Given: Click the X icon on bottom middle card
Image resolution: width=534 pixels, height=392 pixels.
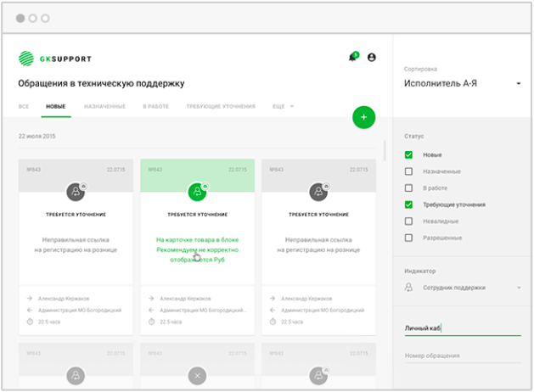Looking at the screenshot, I should (197, 373).
